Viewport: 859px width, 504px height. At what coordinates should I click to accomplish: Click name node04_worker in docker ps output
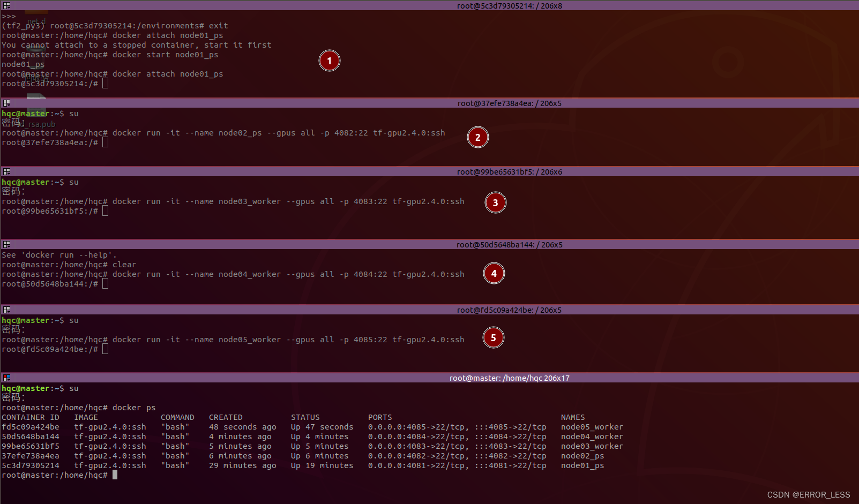tap(592, 437)
